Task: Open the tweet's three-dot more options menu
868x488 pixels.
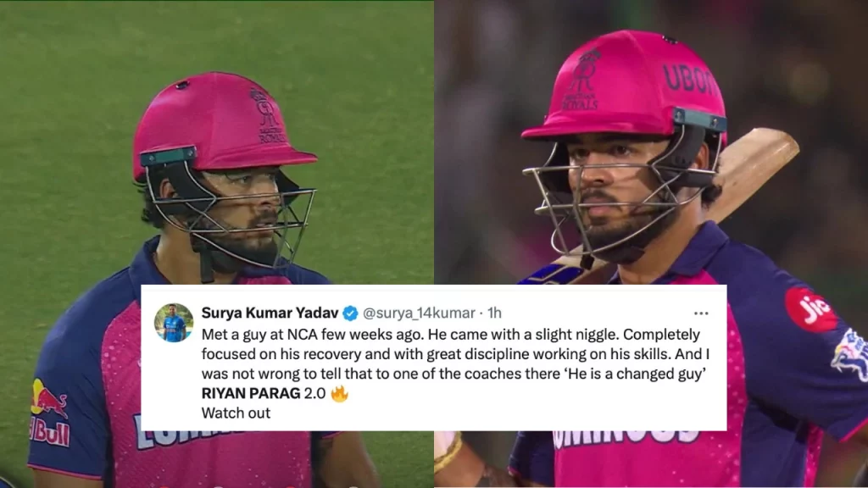Action: click(x=701, y=313)
